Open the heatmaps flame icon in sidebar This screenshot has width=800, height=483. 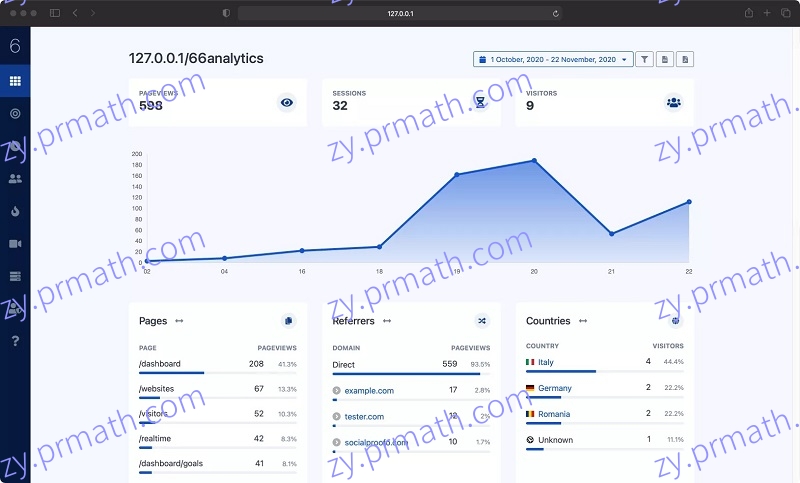[x=15, y=211]
